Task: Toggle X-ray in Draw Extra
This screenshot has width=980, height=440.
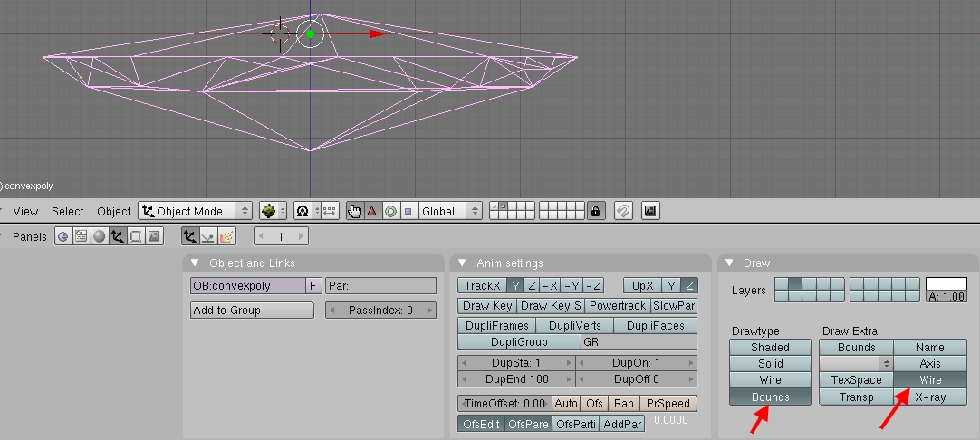Action: pos(930,397)
